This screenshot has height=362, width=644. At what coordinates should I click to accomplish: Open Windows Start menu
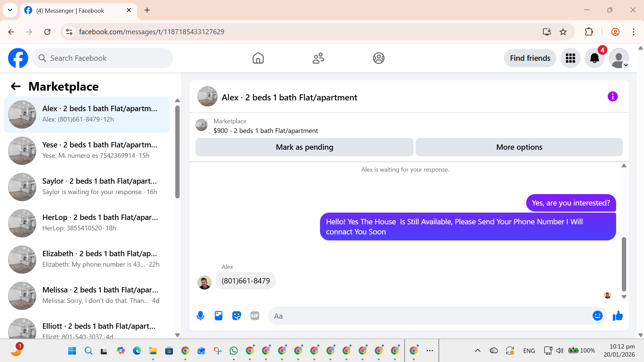point(72,351)
